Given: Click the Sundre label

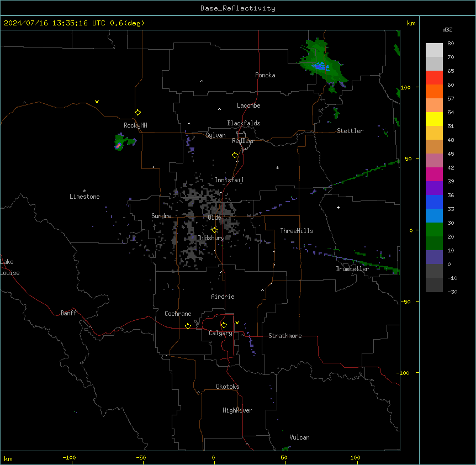Looking at the screenshot, I should click(161, 216).
